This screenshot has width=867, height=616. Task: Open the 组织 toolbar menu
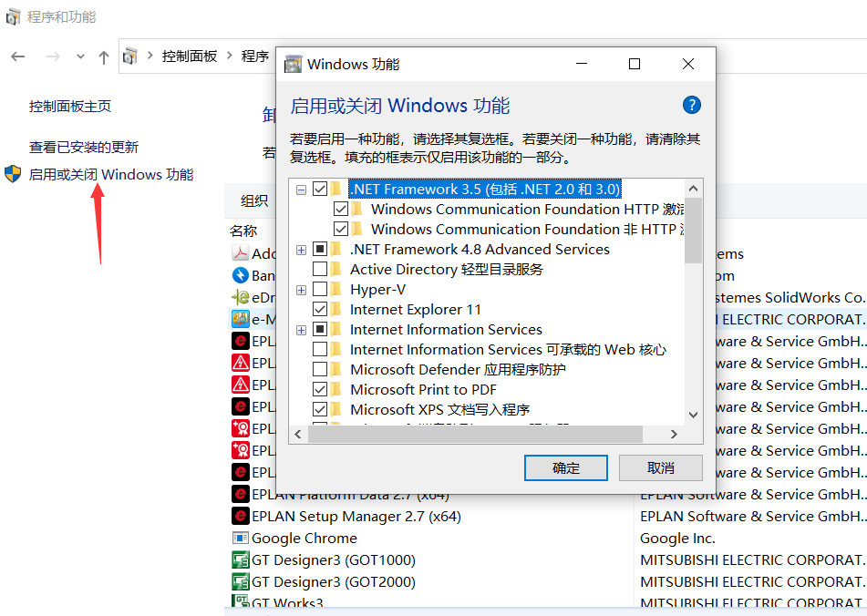click(x=254, y=201)
